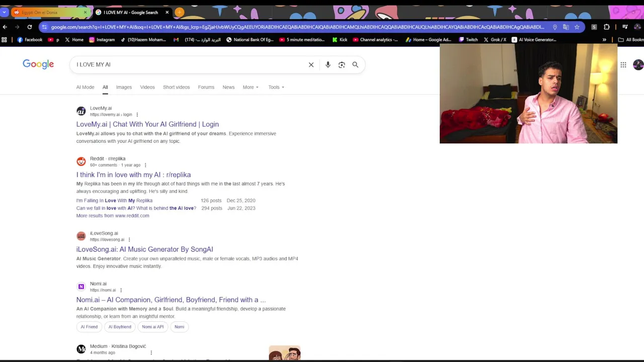Open options menu for LoveMy.ai result
Screen dimensions: 644x362
click(x=137, y=115)
